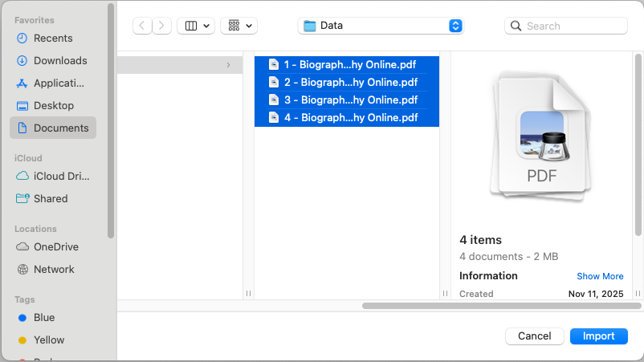644x362 pixels.
Task: Select OneDrive under Locations
Action: coord(55,246)
